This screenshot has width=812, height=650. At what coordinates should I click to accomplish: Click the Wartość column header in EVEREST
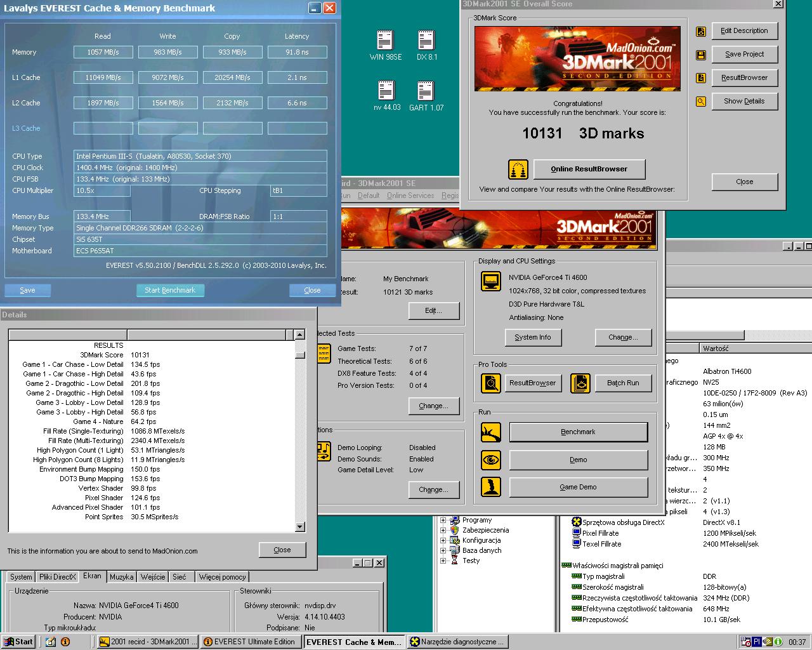tap(755, 348)
